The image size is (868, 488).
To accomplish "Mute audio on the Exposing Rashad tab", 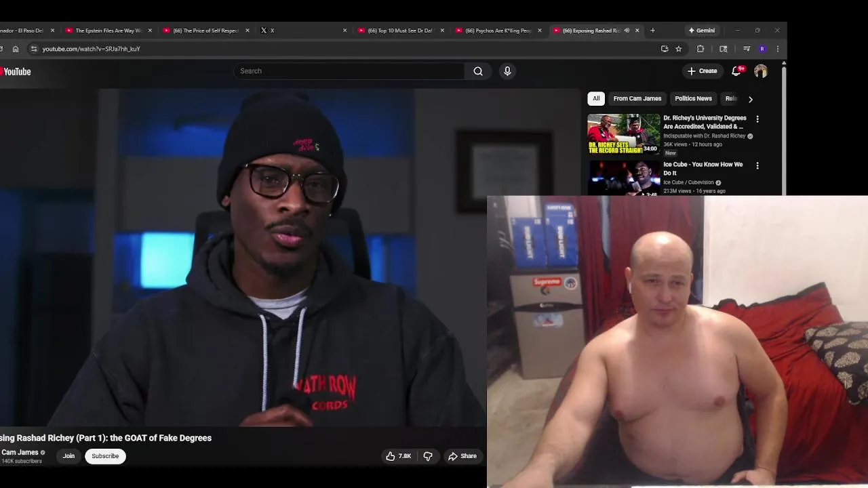I will (627, 30).
